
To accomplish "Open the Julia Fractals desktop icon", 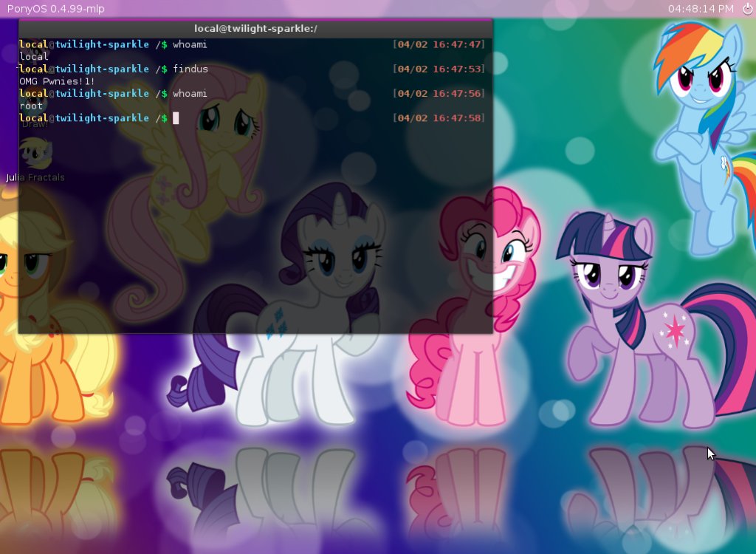I will (35, 152).
